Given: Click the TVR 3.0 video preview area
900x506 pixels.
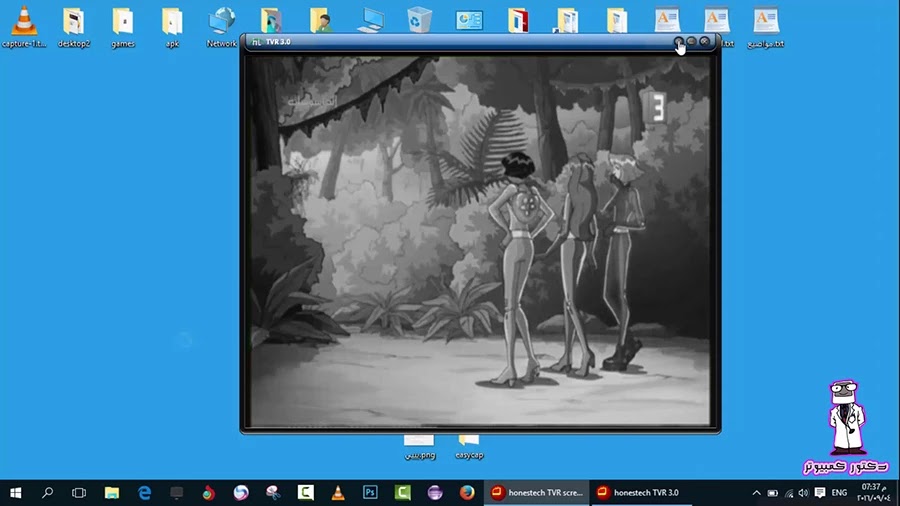Looking at the screenshot, I should coord(480,241).
